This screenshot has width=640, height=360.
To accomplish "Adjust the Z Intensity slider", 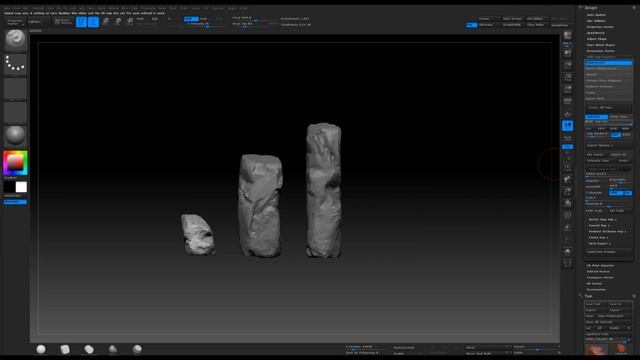I will click(204, 24).
